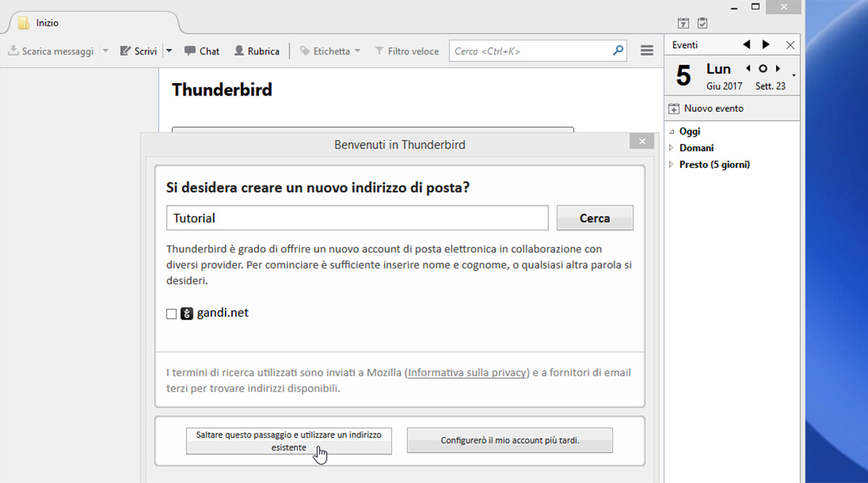Click the gandi.net provider logo
Image resolution: width=868 pixels, height=483 pixels.
tap(187, 314)
